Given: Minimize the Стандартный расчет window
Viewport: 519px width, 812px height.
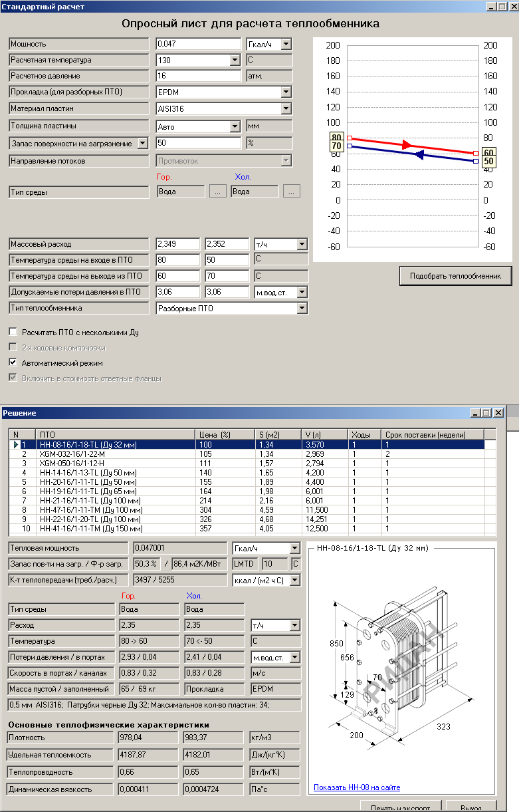Looking at the screenshot, I should coord(492,6).
